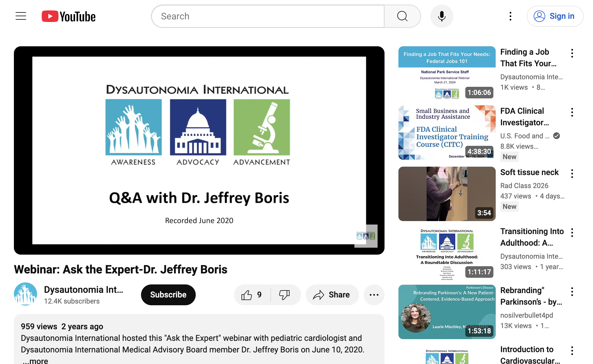Click the 'New' badge under FDA Clinical video
The height and width of the screenshot is (364, 593).
click(x=509, y=157)
